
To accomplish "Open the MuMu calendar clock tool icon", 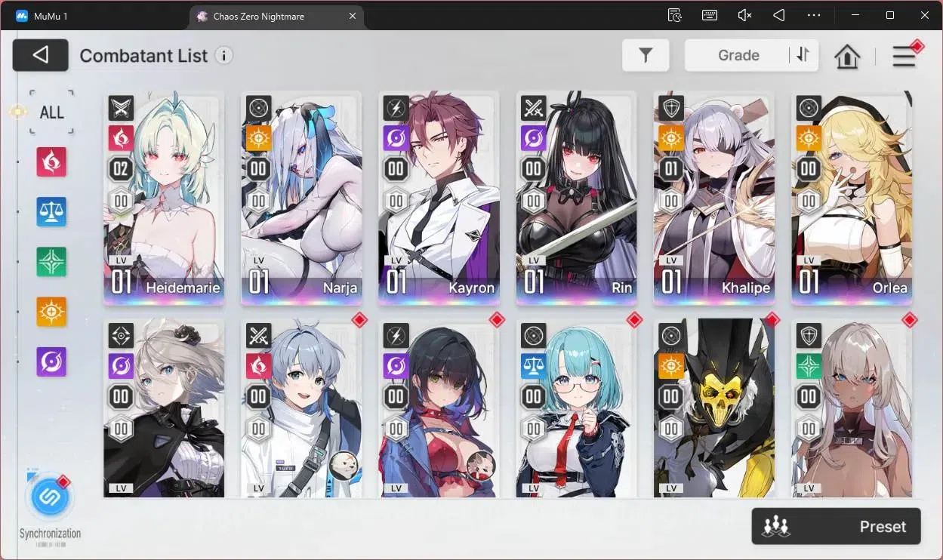I will 675,15.
